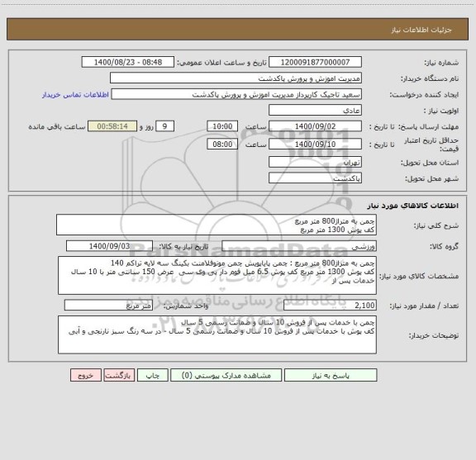This screenshot has height=460, width=476.
Task: Click the گروه کالا field ورزشی
Action: (x=299, y=246)
